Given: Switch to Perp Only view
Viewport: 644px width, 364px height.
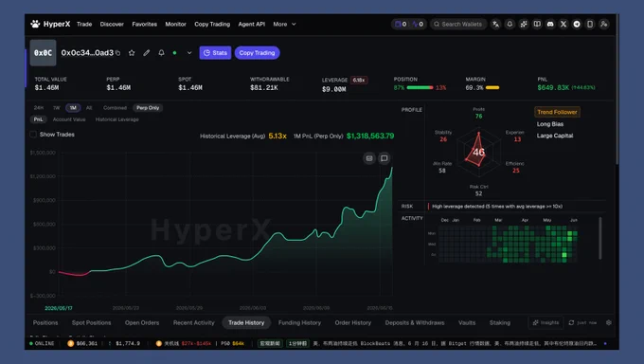Looking at the screenshot, I should [148, 108].
